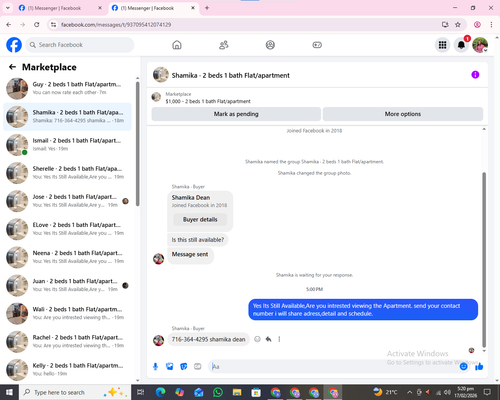Open Buyer details for Shamika Dean
The image size is (500, 400).
[x=200, y=219]
